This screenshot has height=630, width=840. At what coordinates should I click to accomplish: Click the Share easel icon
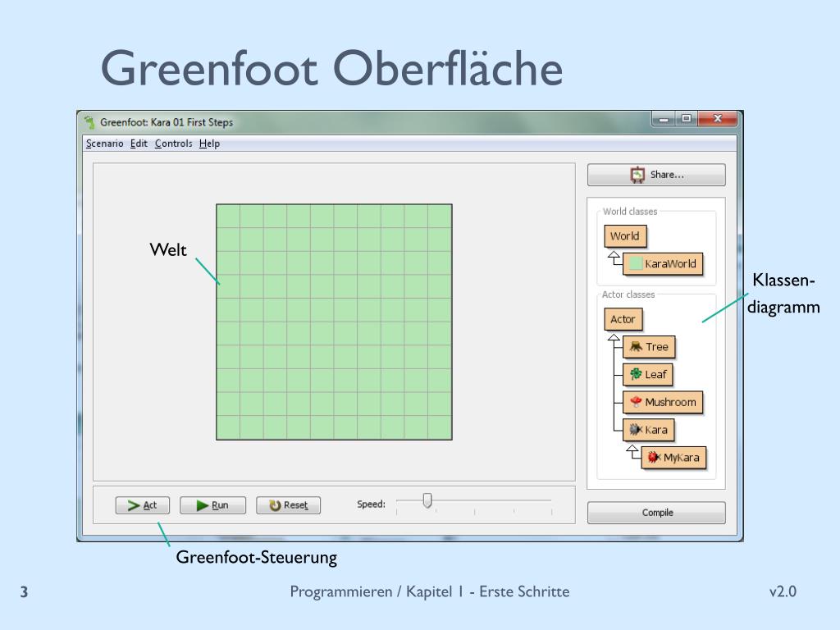click(637, 176)
